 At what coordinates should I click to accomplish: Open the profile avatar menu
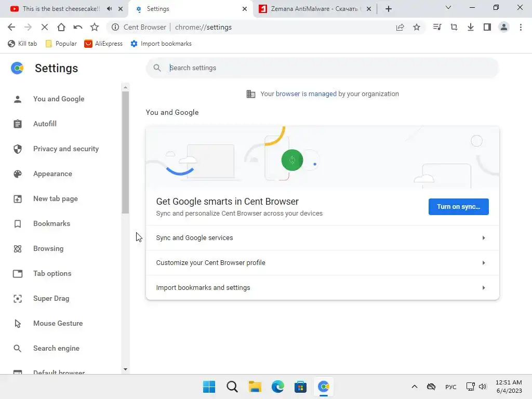504,27
